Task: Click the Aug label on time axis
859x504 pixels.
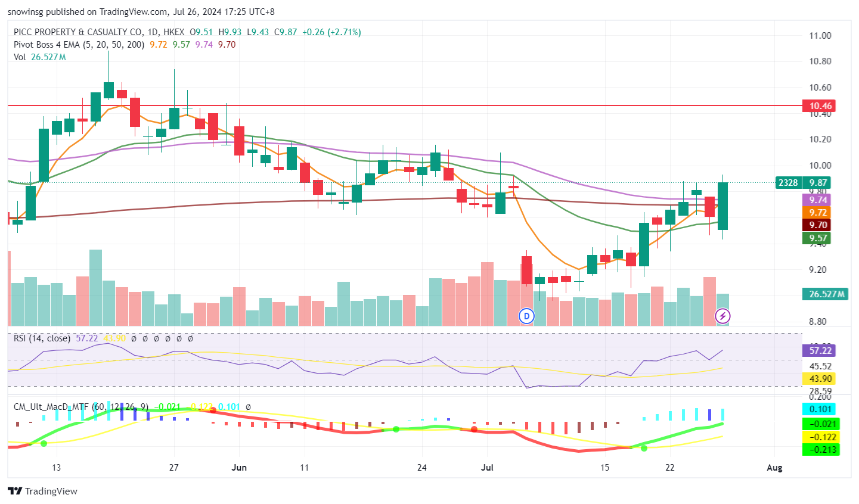Action: click(774, 468)
